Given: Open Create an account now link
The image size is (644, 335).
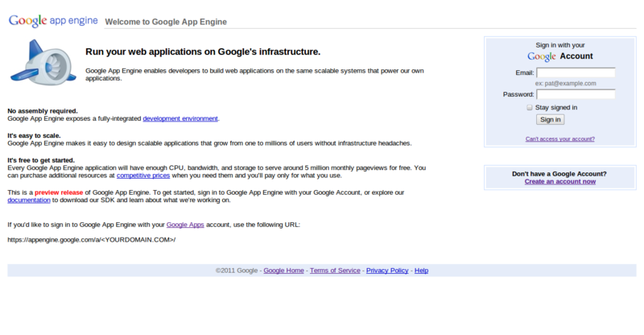Looking at the screenshot, I should click(x=559, y=182).
